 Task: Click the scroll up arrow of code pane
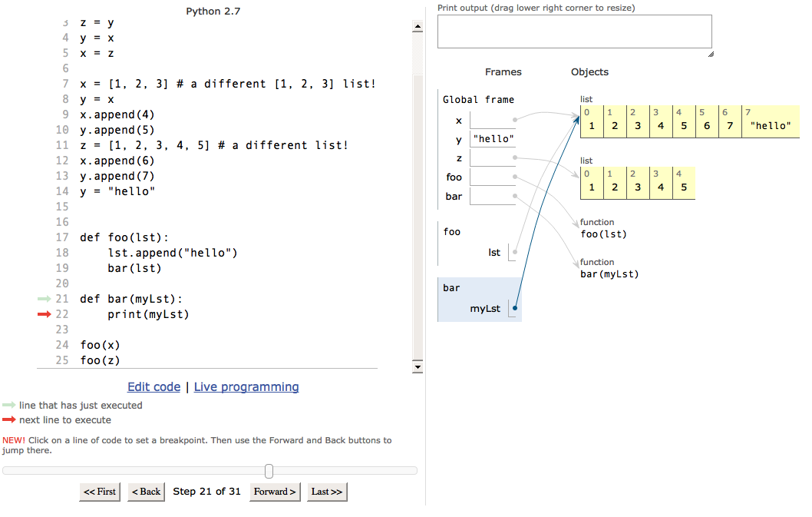pyautogui.click(x=418, y=26)
